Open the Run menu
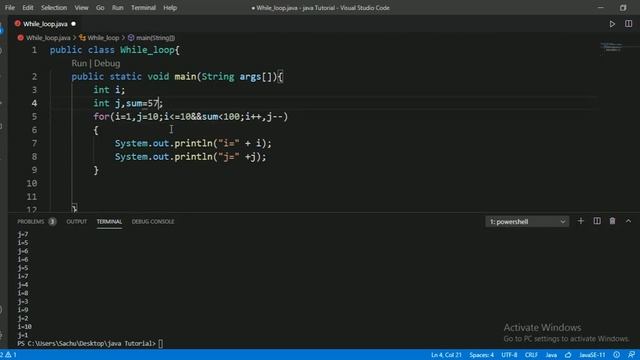The width and height of the screenshot is (640, 360). [x=118, y=8]
